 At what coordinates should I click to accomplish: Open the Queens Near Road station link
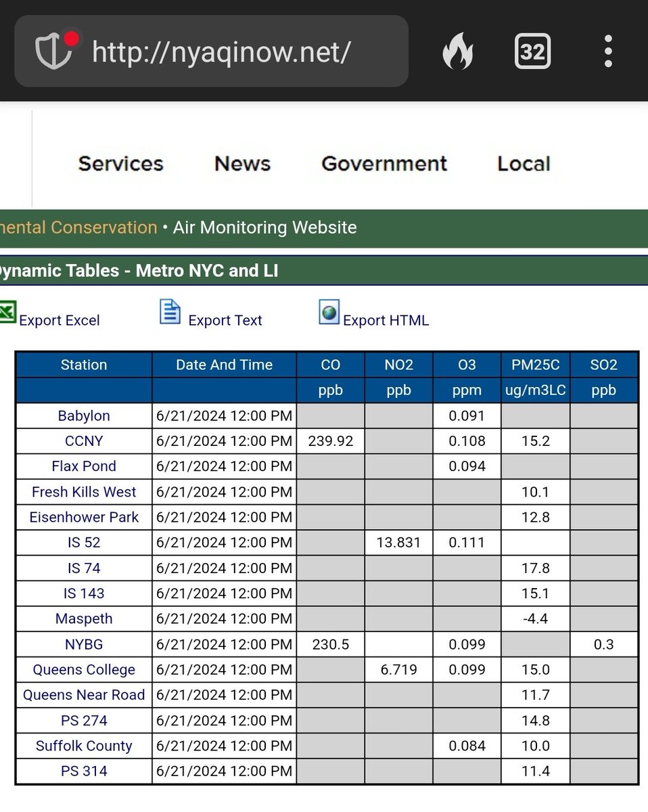coord(84,695)
